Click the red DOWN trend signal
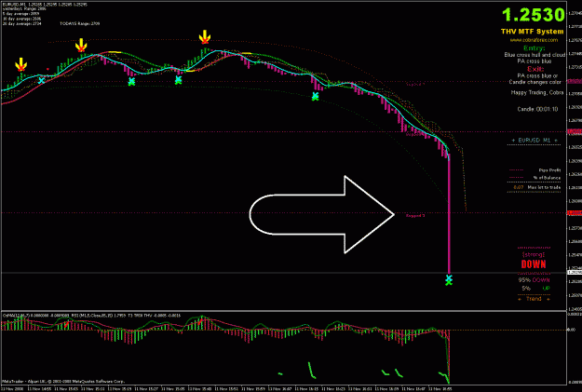The image size is (582, 392). (x=534, y=264)
